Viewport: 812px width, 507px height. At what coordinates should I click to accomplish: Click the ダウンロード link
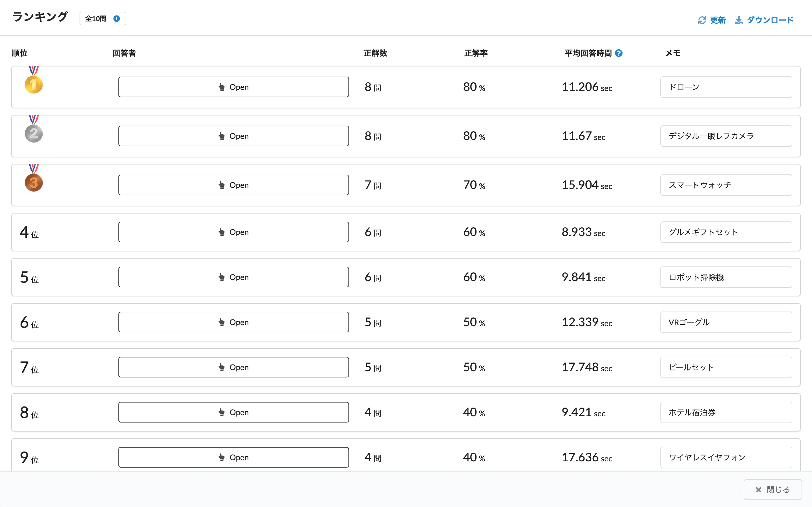coord(770,20)
